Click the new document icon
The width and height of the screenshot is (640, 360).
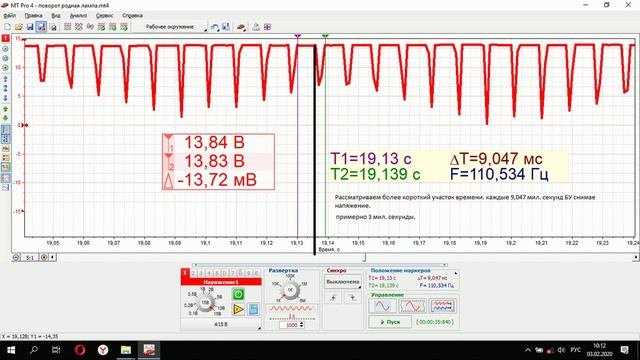pyautogui.click(x=7, y=27)
